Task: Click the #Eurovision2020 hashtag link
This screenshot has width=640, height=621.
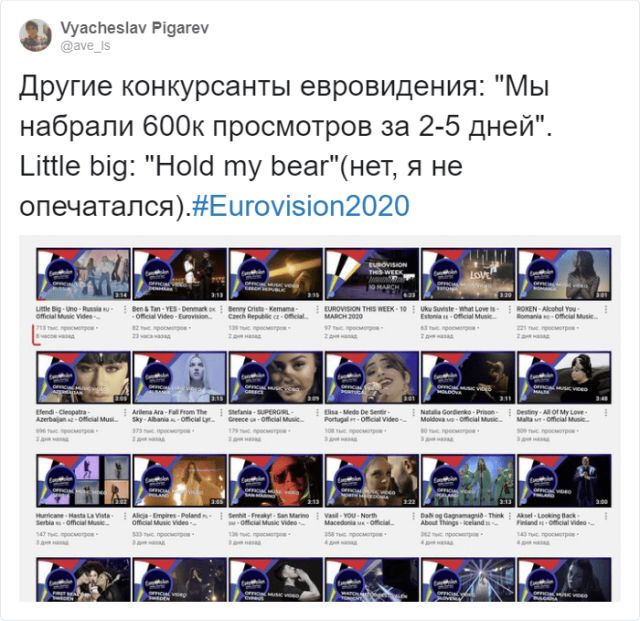Action: click(x=300, y=206)
